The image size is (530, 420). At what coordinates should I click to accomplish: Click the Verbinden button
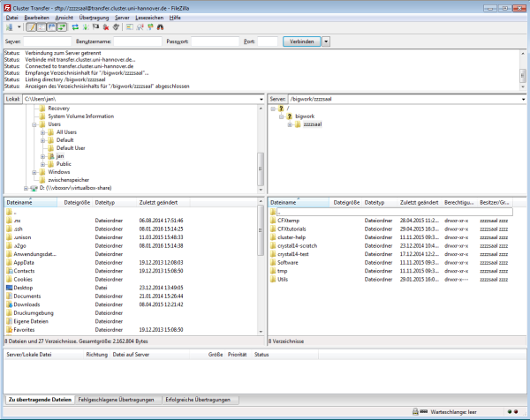pos(301,41)
